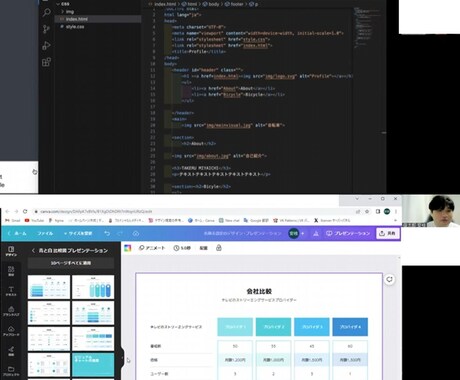Viewport: 460px width, 380px height.
Task: Click the Canva user avatar circle
Action: (x=293, y=233)
